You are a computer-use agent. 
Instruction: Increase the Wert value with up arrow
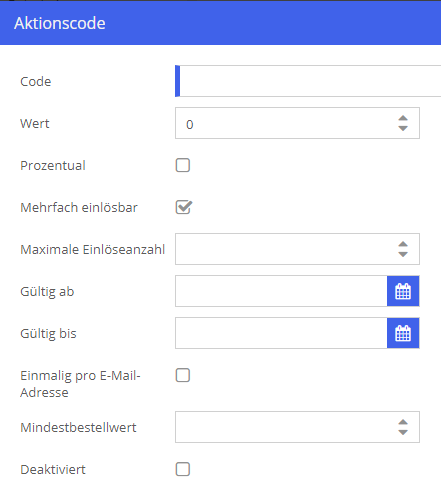pos(403,118)
